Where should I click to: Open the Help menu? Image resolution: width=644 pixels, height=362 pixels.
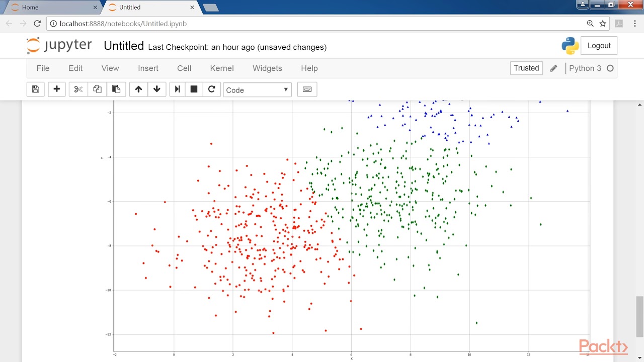pyautogui.click(x=309, y=68)
